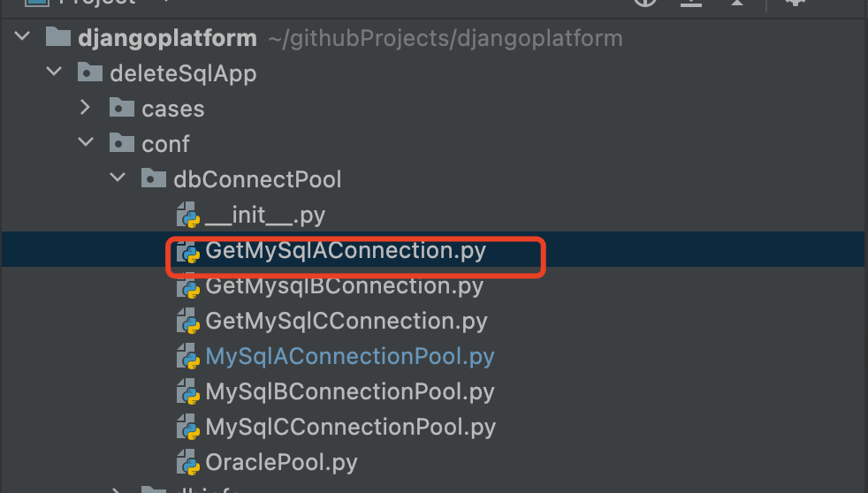Select the MySqlBConnectionPool.py file name

[x=350, y=392]
